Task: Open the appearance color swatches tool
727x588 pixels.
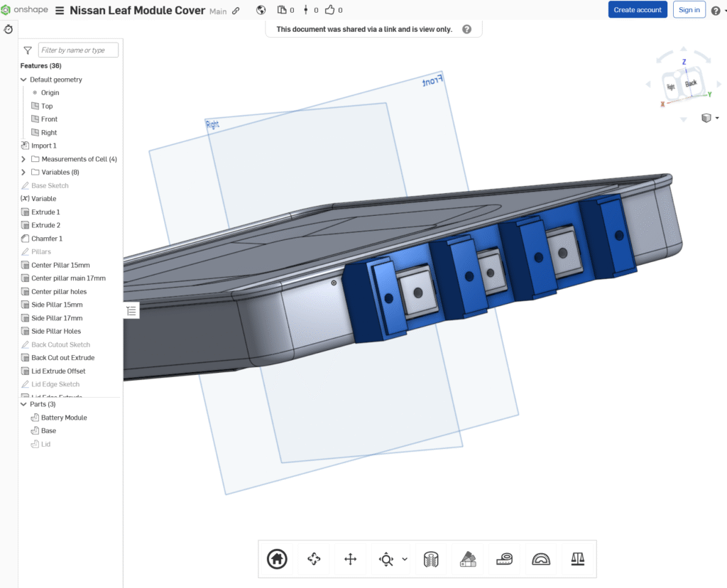Action: click(467, 559)
